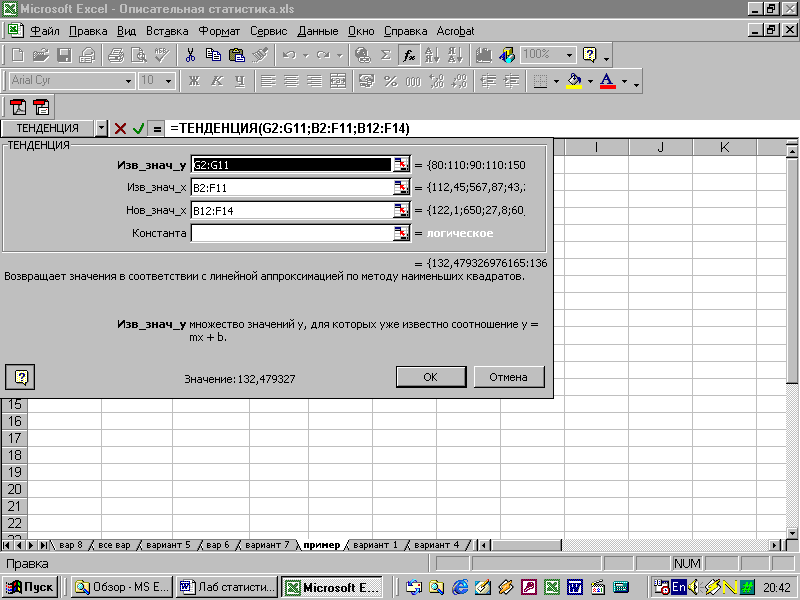Collapse dialog via Изв_знач_x range selector

(402, 188)
